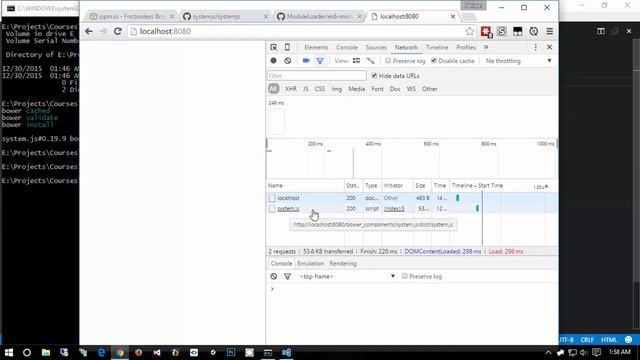Click the red extension icon

(486, 31)
